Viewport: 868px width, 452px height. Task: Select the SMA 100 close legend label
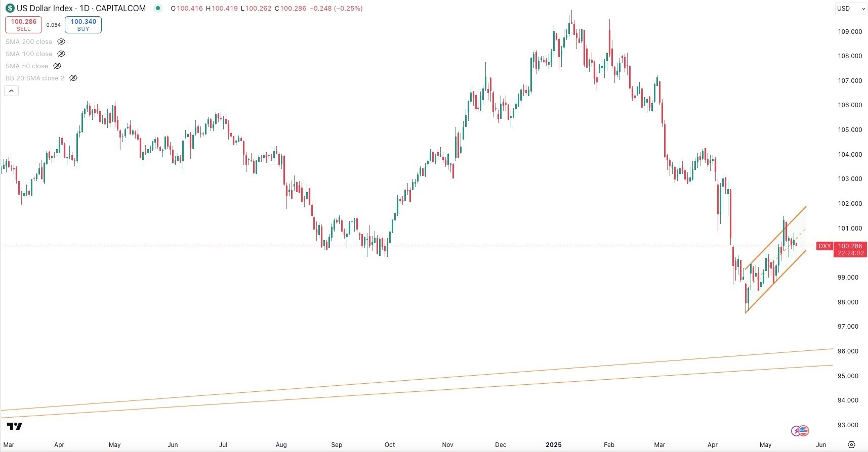click(29, 54)
